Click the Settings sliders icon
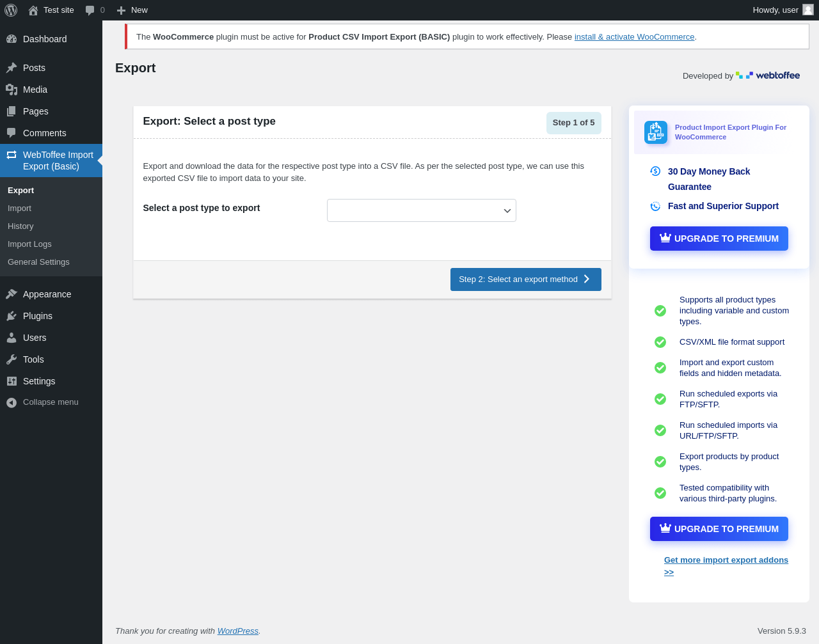 [x=12, y=381]
